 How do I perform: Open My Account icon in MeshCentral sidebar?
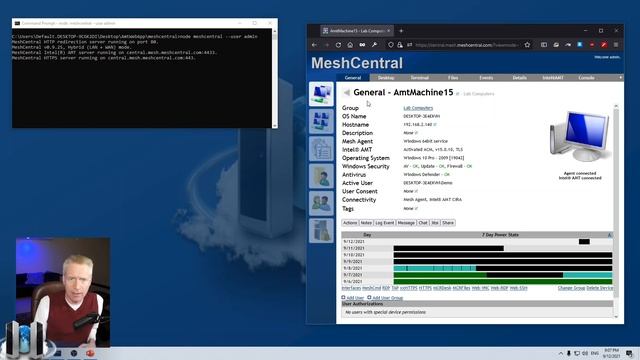pyautogui.click(x=321, y=121)
